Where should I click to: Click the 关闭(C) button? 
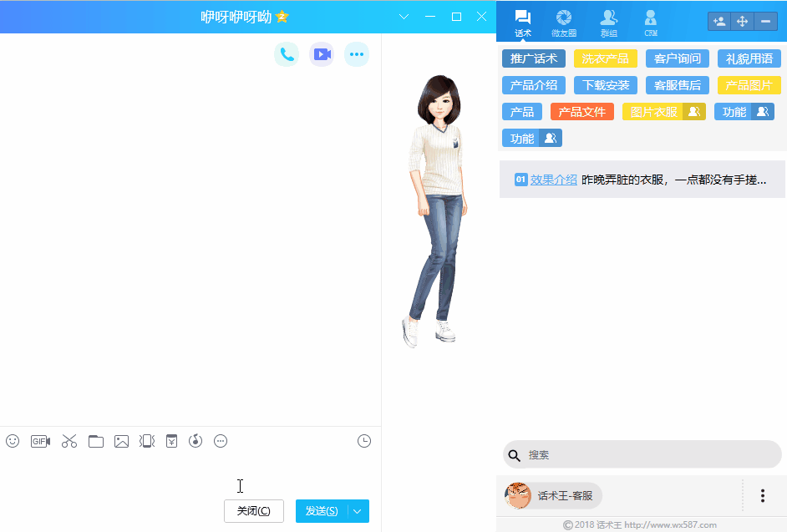pyautogui.click(x=253, y=511)
